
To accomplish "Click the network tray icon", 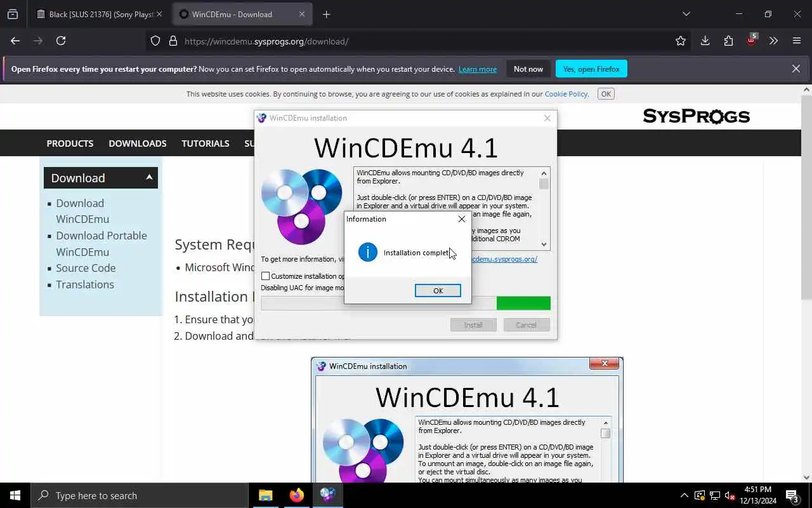I will tap(714, 496).
